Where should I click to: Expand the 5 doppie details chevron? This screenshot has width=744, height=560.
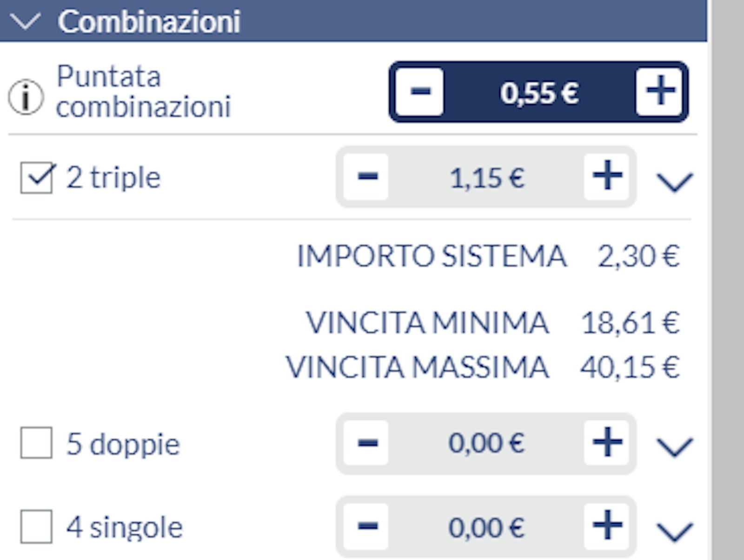[x=674, y=447]
